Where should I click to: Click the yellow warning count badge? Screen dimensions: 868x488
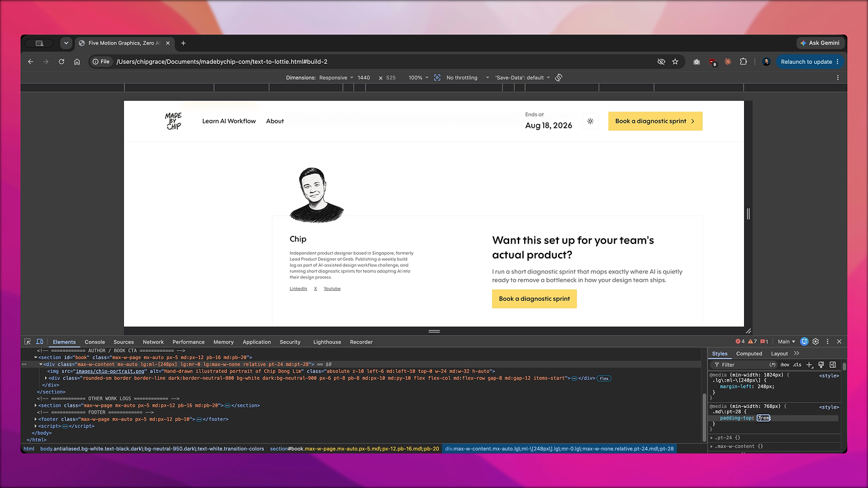tap(752, 342)
